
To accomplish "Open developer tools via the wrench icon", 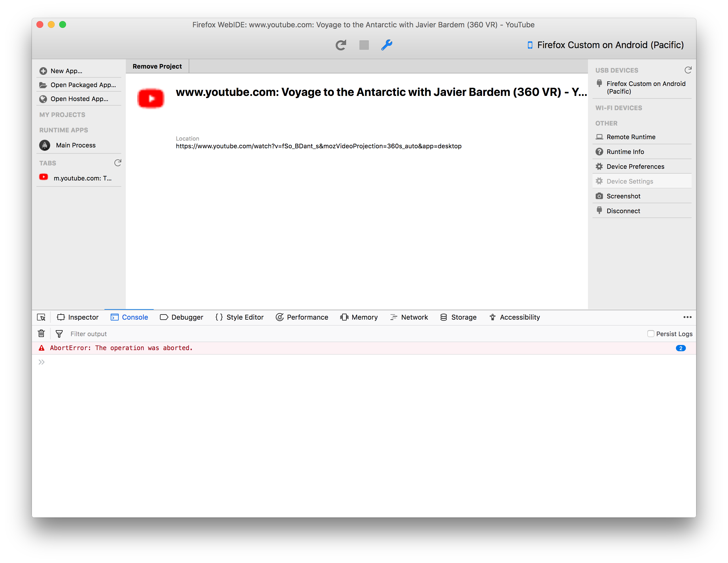I will click(x=386, y=45).
